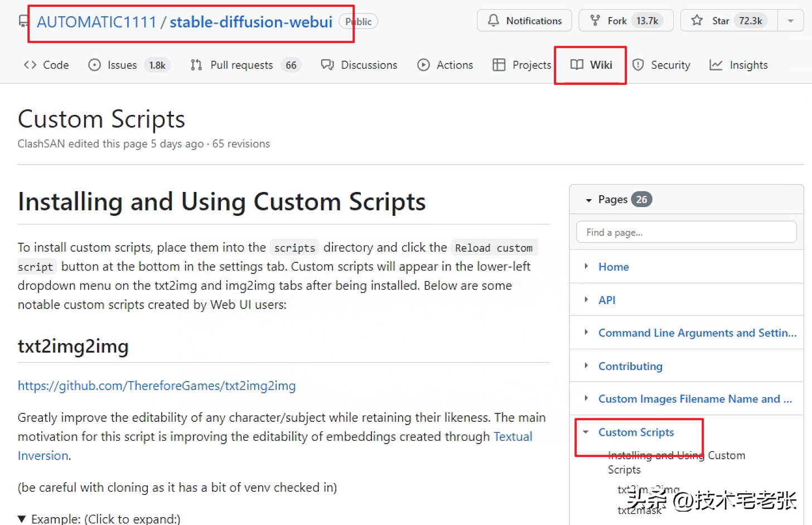Select the Wiki tab
Image resolution: width=812 pixels, height=525 pixels.
click(591, 65)
